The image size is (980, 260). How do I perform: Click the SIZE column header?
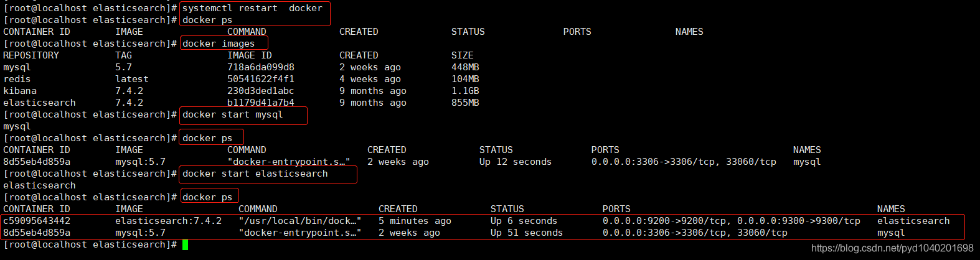463,55
